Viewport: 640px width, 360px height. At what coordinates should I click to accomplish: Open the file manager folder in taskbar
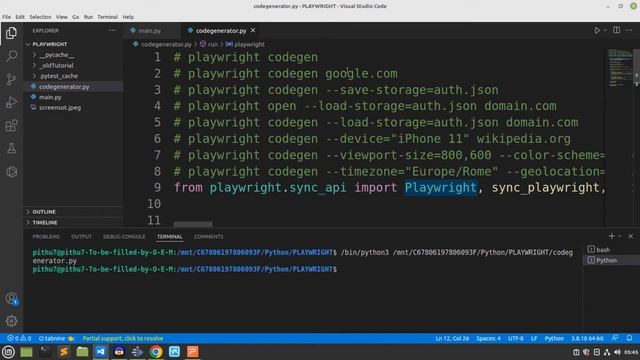point(82,351)
